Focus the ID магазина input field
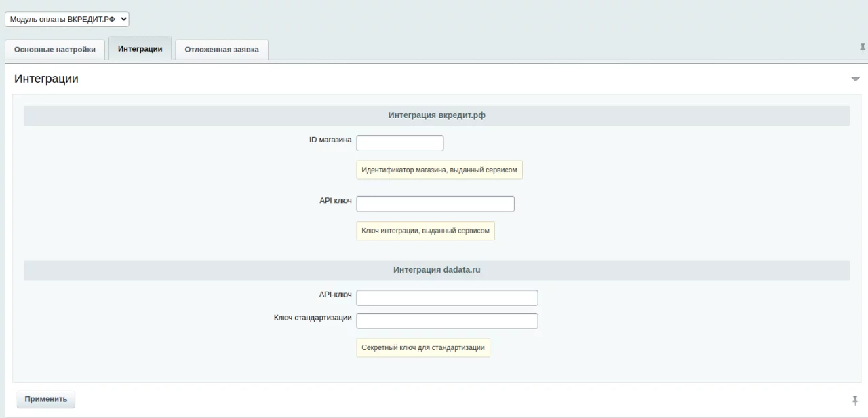 click(399, 143)
